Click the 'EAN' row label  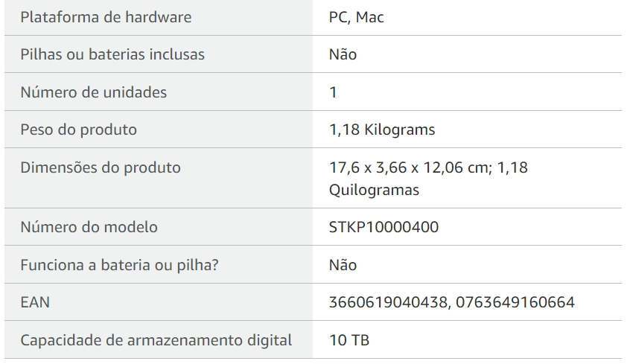tap(35, 303)
